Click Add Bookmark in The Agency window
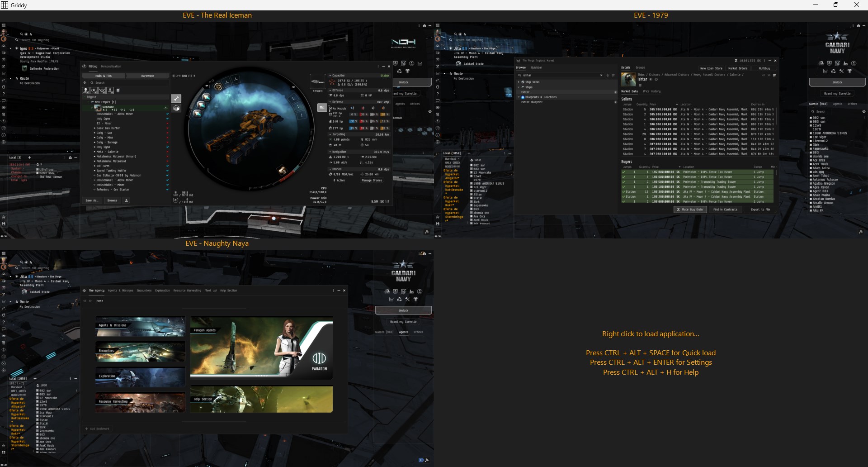Viewport: 868px width, 467px height. [x=97, y=429]
